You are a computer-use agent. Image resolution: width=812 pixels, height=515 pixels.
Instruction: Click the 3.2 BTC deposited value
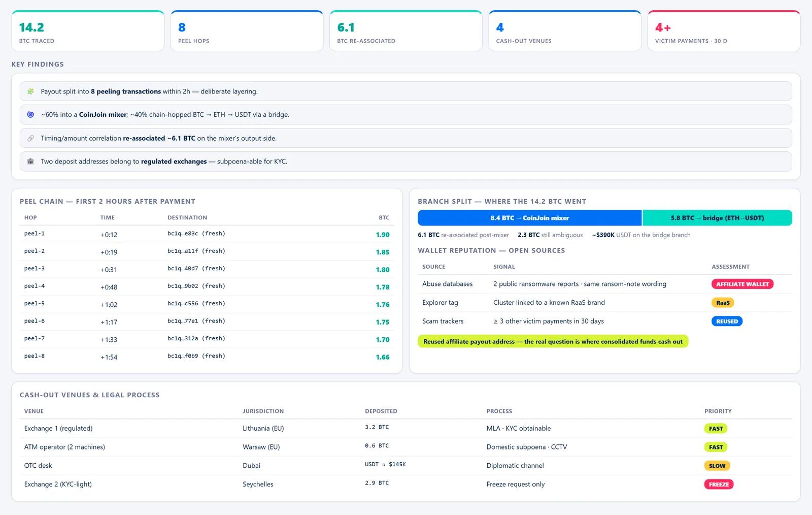[x=377, y=427]
